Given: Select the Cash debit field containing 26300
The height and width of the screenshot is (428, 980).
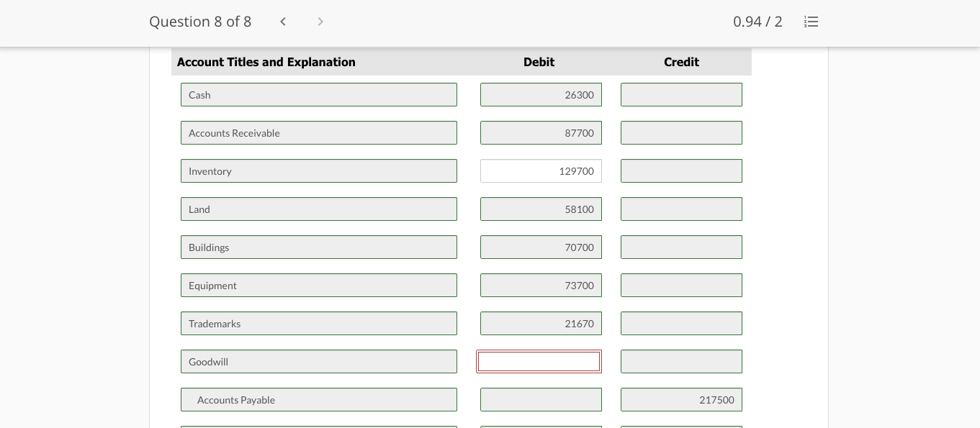Looking at the screenshot, I should point(541,94).
